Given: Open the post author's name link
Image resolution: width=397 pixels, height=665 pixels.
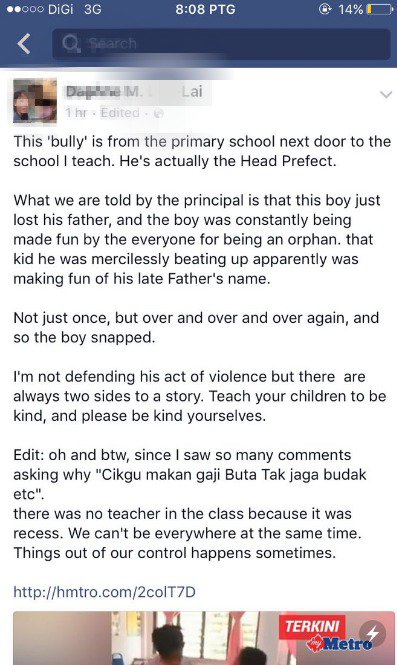Looking at the screenshot, I should coord(134,92).
